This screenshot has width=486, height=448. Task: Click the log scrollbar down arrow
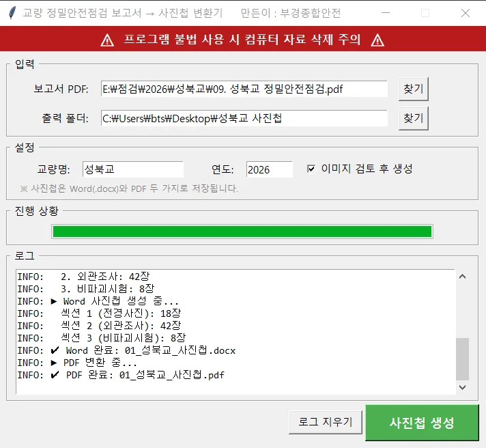click(x=462, y=387)
